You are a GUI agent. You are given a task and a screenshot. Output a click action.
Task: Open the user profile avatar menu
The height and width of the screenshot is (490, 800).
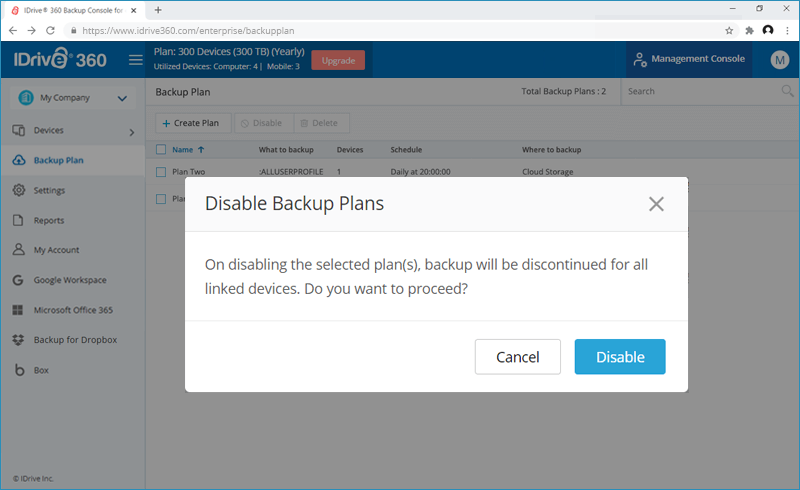tap(780, 60)
